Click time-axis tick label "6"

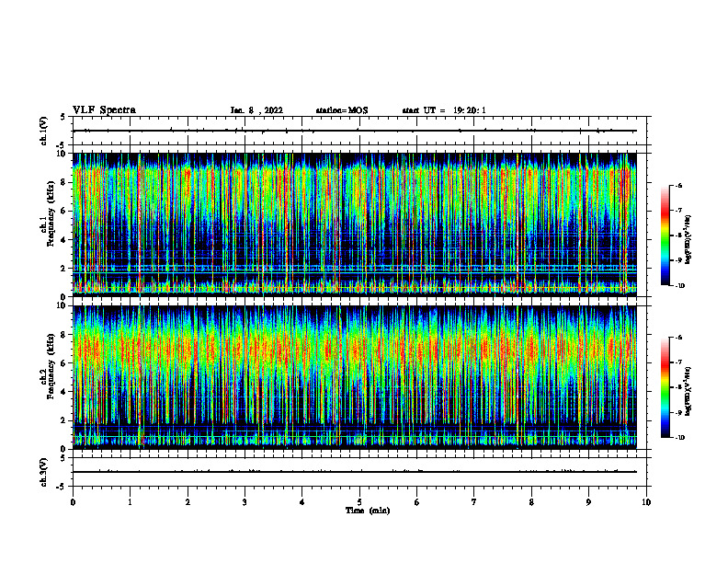416,502
